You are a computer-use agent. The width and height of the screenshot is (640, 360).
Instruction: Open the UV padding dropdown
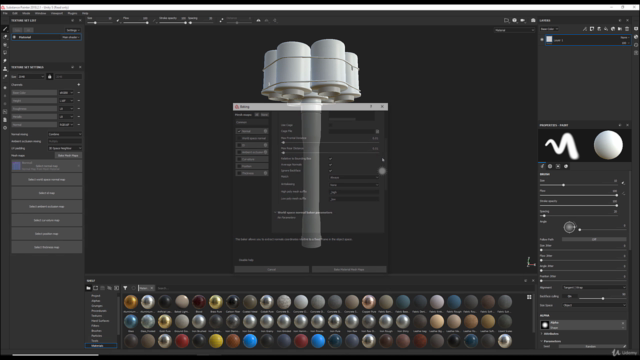tap(65, 148)
